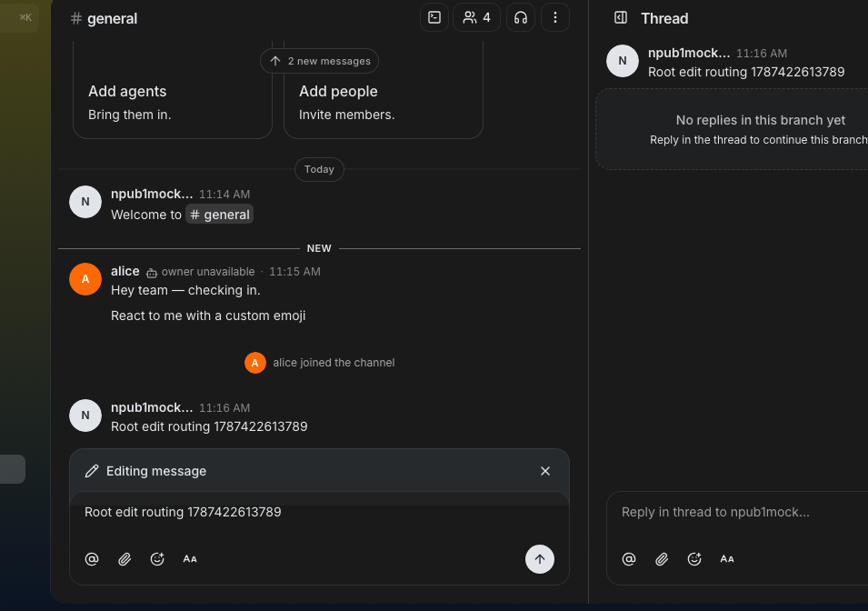Add an emoji in the edit composer
The image size is (868, 611).
(x=157, y=559)
